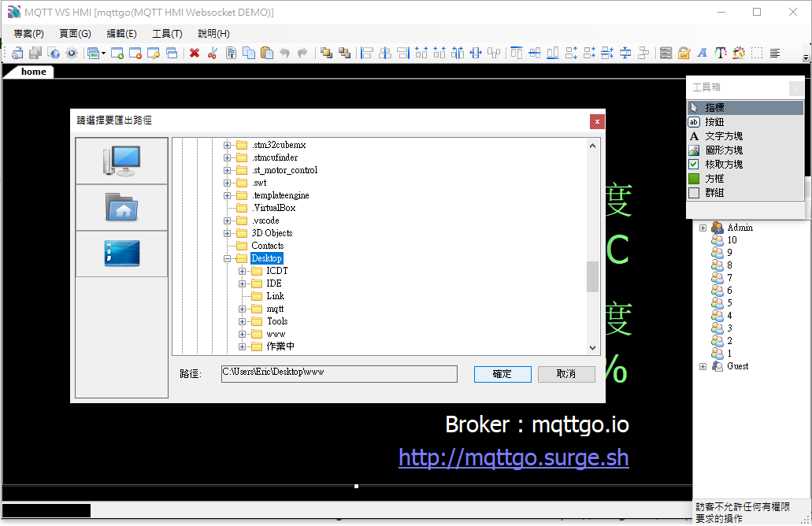Click the send to back toolbar icon
Screen dimensions: 812x526
coord(344,53)
